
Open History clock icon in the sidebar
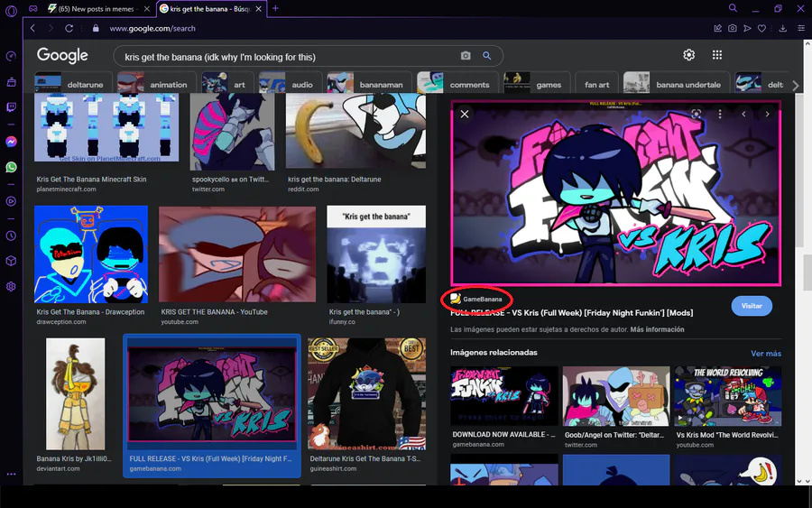(x=11, y=236)
